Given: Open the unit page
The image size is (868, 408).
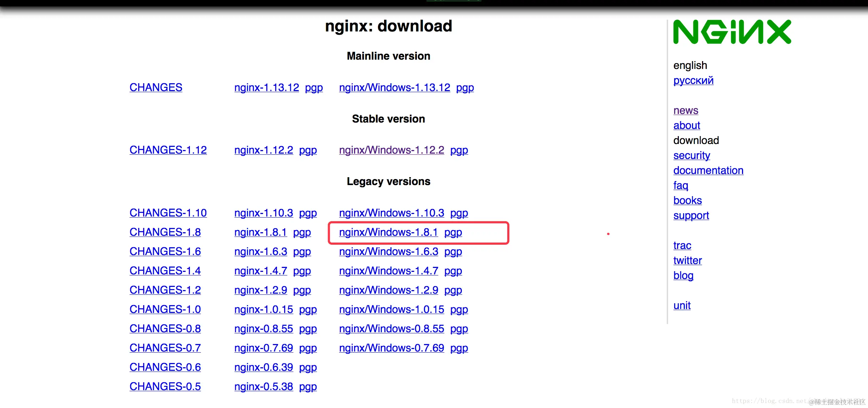Looking at the screenshot, I should click(682, 305).
